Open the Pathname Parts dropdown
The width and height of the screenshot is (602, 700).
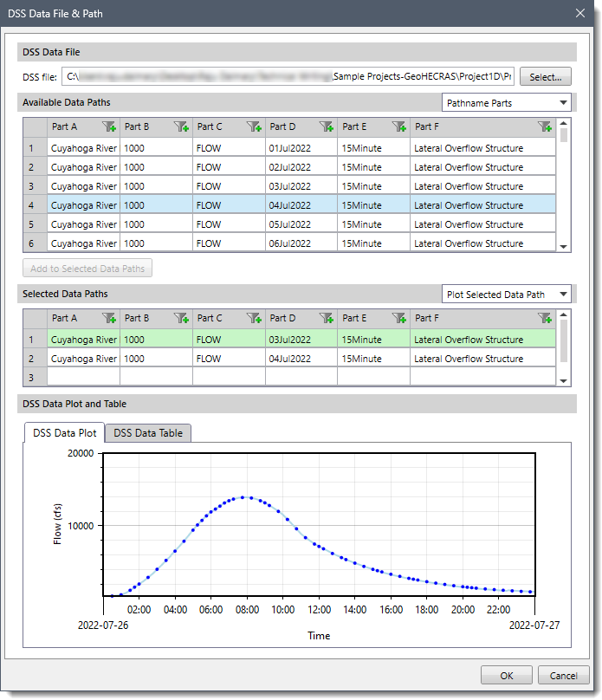pyautogui.click(x=507, y=103)
